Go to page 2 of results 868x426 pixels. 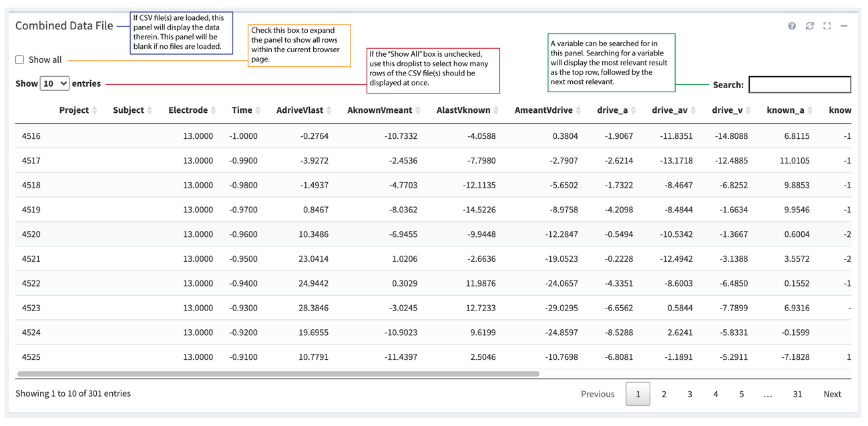click(x=664, y=394)
